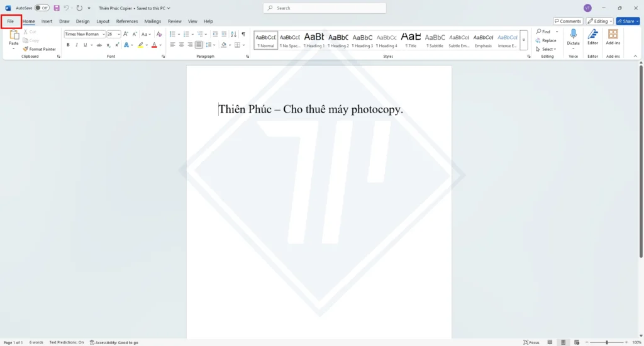Apply italic formatting

tap(77, 45)
